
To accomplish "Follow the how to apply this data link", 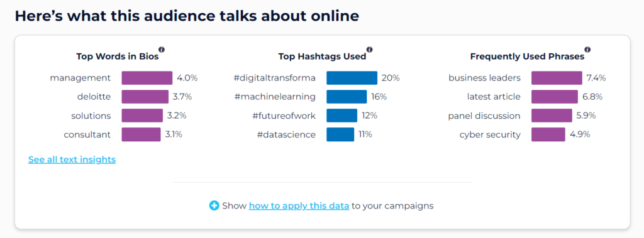I will (299, 205).
